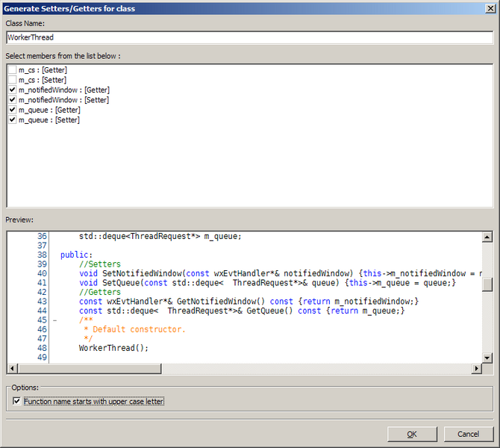Click preview horizontal scrollbar right arrow

point(475,369)
